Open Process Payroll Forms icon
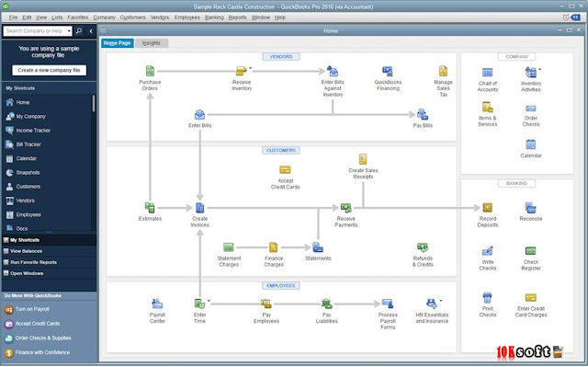The height and width of the screenshot is (367, 588). (388, 304)
